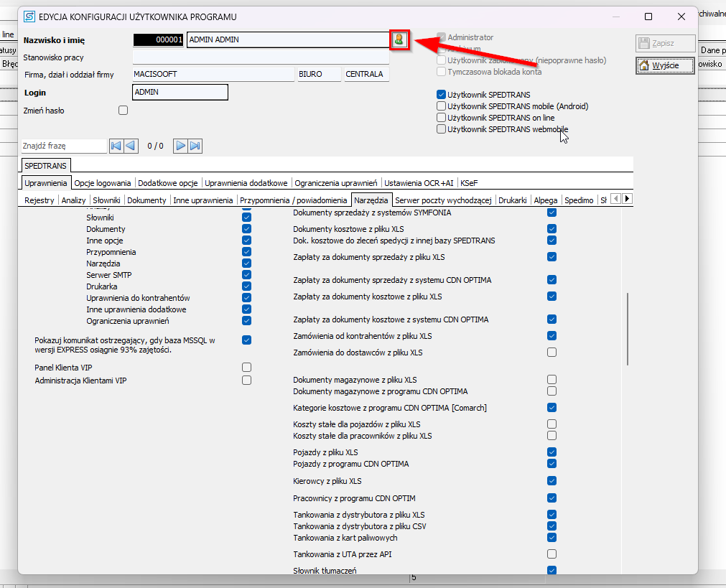726x588 pixels.
Task: Select Inne uprawnienia sub-tab
Action: click(203, 200)
